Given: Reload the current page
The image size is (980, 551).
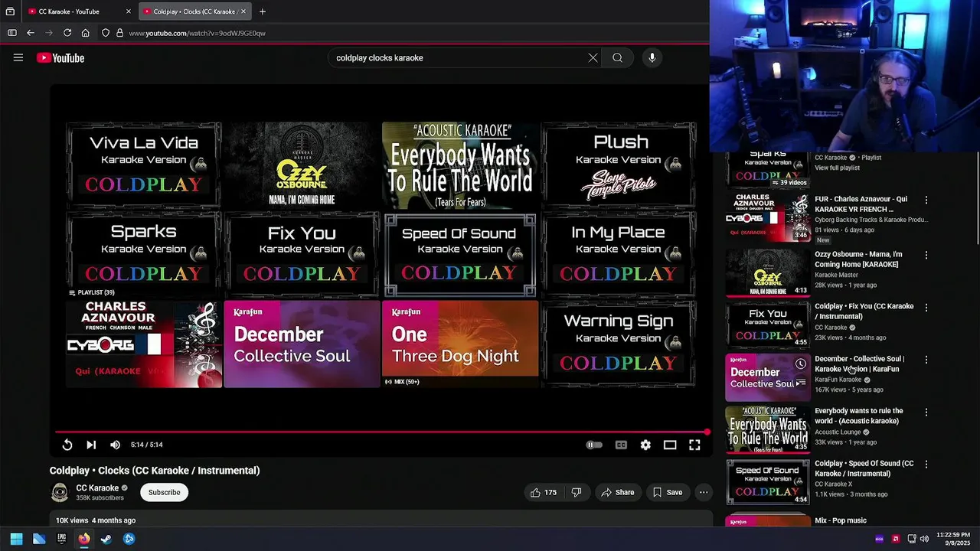Looking at the screenshot, I should pos(67,33).
